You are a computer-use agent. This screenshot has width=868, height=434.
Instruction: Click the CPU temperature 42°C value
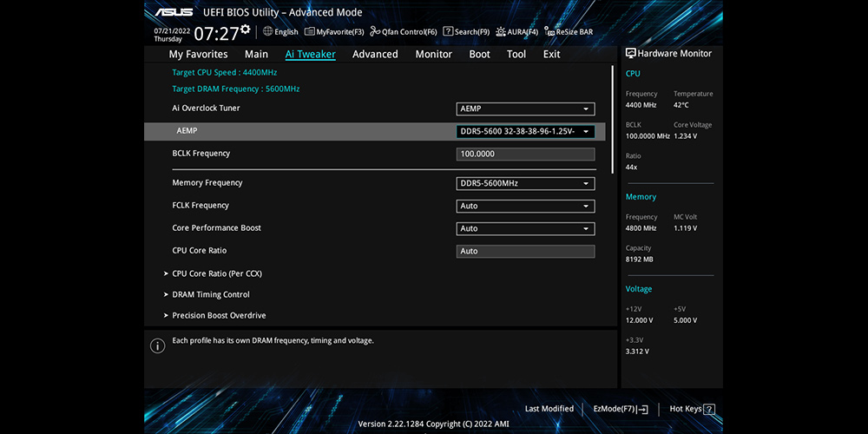coord(681,105)
